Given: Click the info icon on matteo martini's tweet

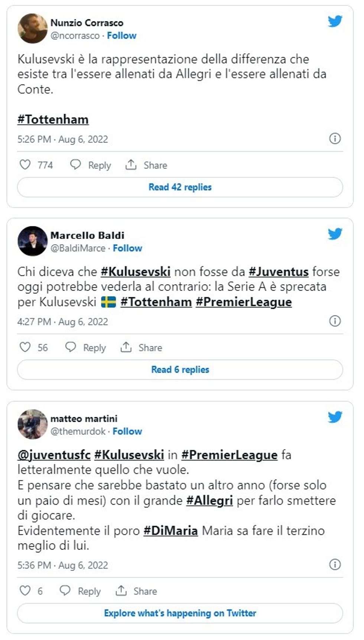Looking at the screenshot, I should click(335, 564).
